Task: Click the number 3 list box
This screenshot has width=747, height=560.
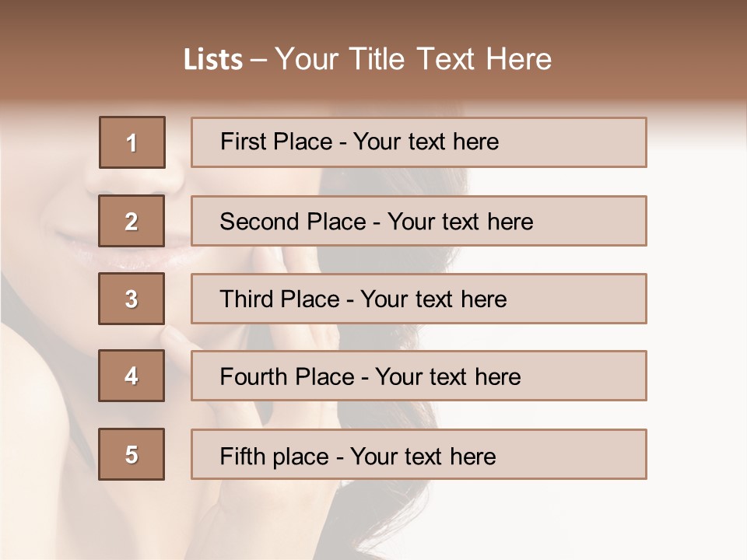Action: pos(132,299)
